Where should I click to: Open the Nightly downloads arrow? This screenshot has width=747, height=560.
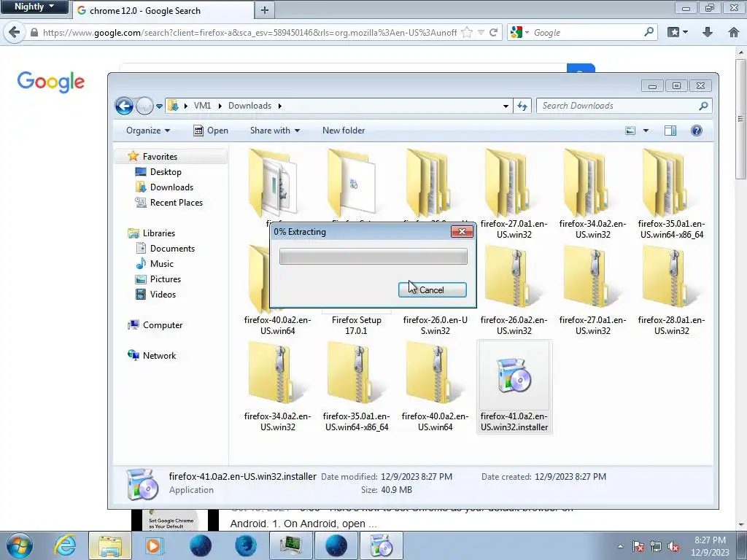(x=708, y=32)
